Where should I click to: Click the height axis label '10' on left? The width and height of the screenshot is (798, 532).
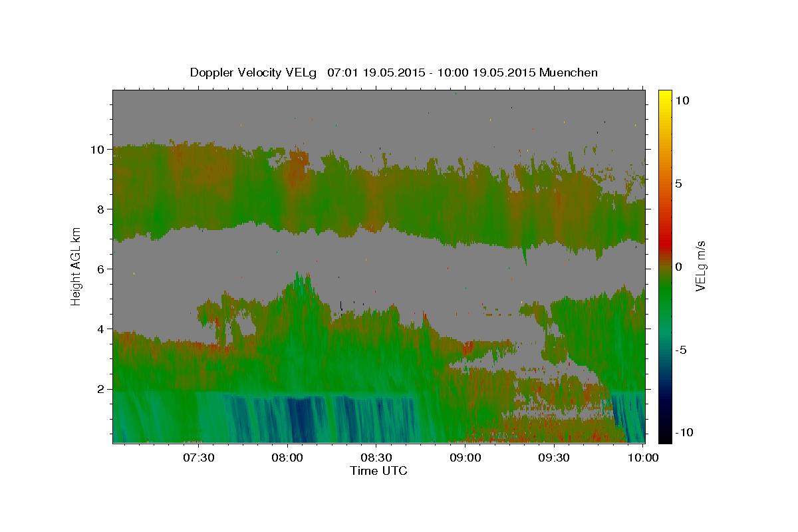[x=98, y=149]
